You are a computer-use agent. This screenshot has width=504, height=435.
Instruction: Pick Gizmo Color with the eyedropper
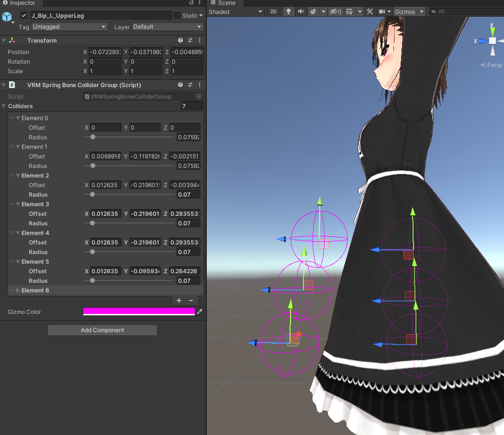[x=200, y=312]
